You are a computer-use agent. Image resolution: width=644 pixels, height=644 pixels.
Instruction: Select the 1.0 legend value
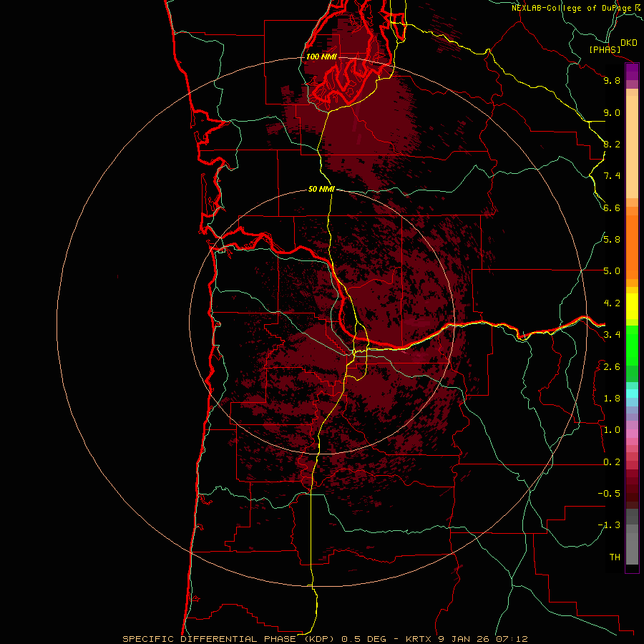pyautogui.click(x=612, y=430)
